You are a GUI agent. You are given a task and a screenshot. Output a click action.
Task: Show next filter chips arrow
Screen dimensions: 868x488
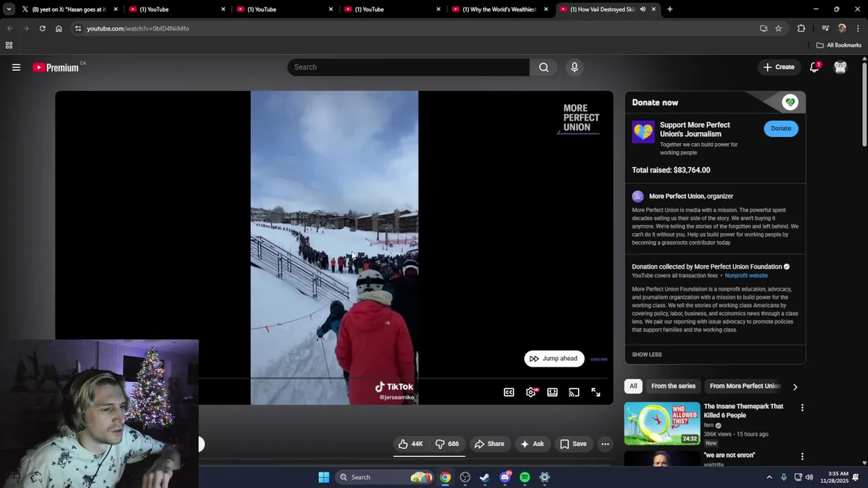[x=795, y=386]
